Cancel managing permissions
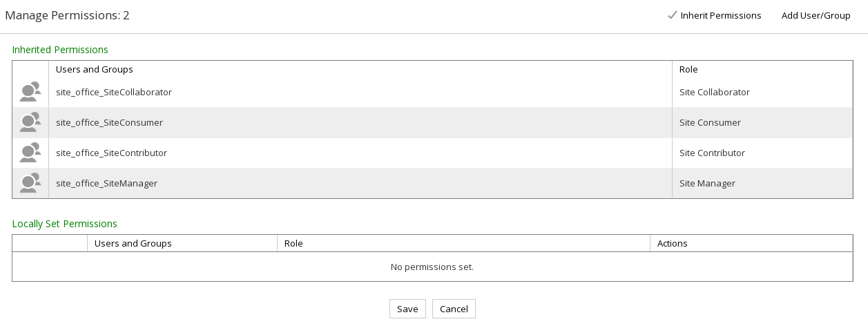The width and height of the screenshot is (868, 326). pos(454,309)
